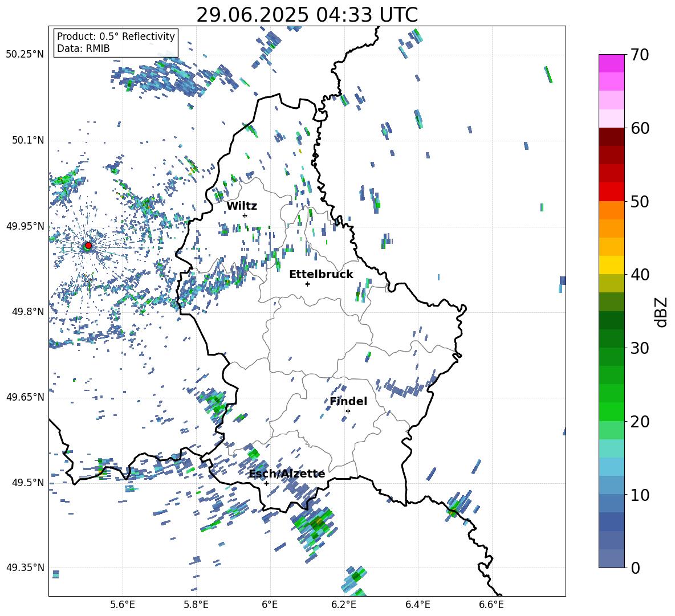Image resolution: width=675 pixels, height=616 pixels.
Task: Click the 6.2°E longitude label
Action: click(344, 605)
